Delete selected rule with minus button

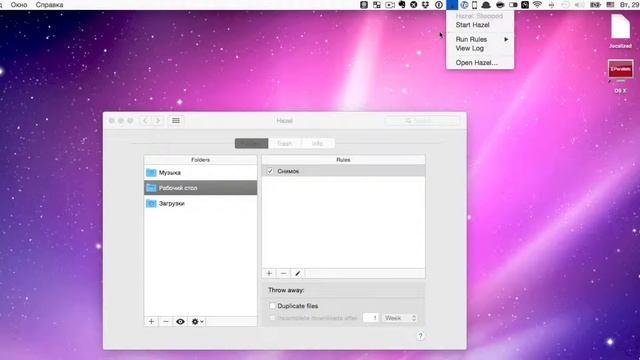[283, 273]
